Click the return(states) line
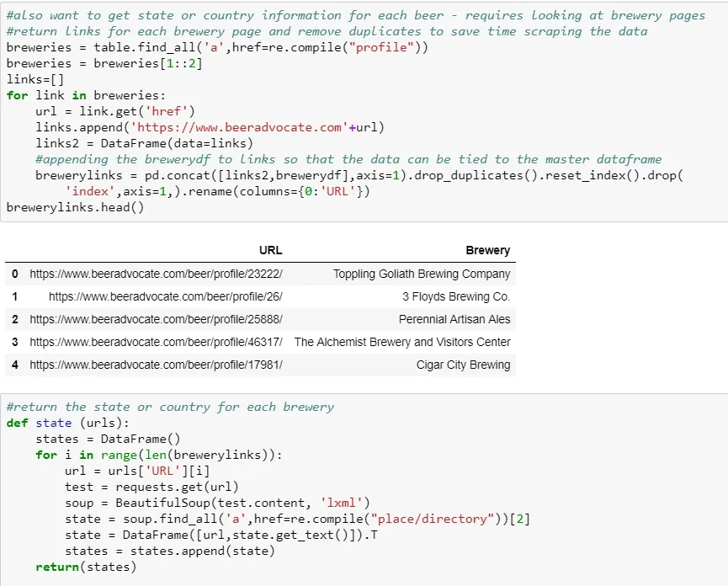Image resolution: width=728 pixels, height=586 pixels. (86, 567)
